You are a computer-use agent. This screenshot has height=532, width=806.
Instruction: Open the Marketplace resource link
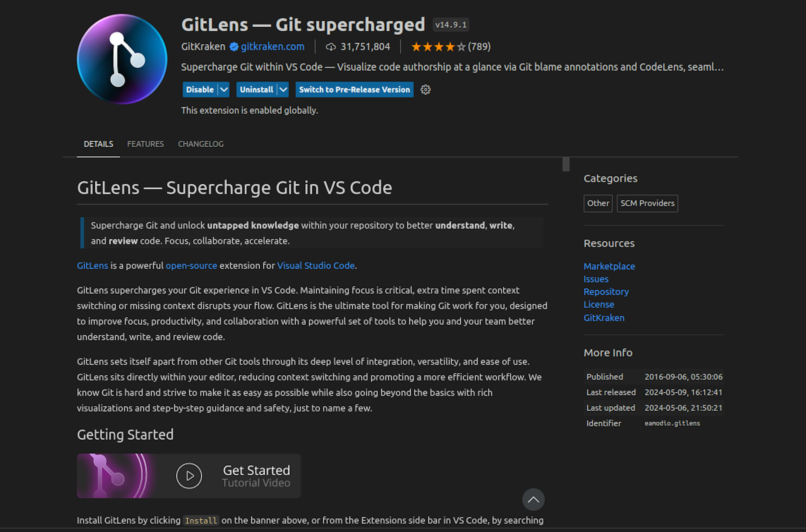pos(608,265)
